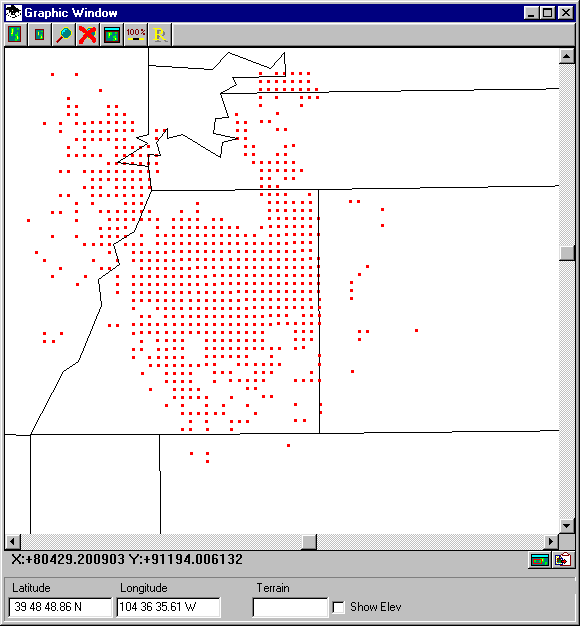
Task: Click the horizontal scrollbar thumb
Action: tap(309, 542)
